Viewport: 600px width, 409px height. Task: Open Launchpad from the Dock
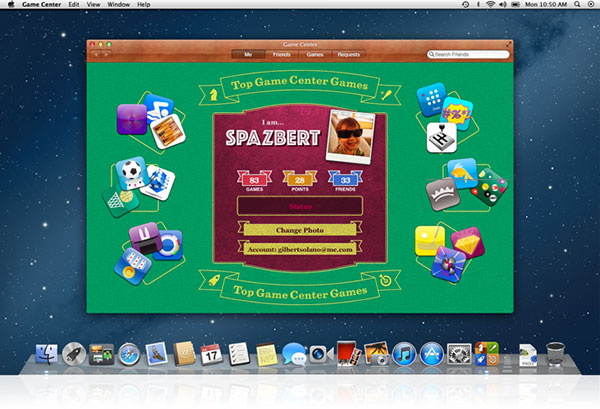(x=74, y=354)
